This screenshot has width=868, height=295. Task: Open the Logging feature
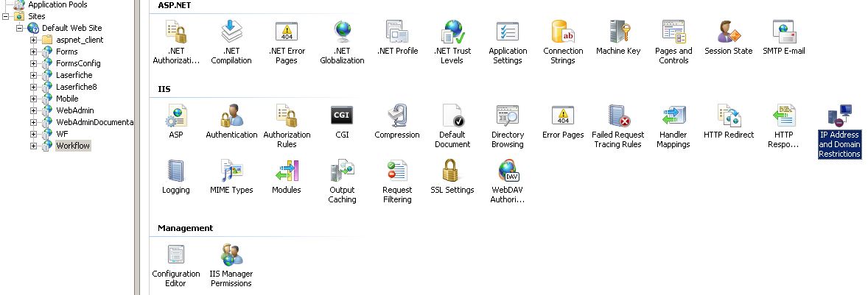point(176,177)
